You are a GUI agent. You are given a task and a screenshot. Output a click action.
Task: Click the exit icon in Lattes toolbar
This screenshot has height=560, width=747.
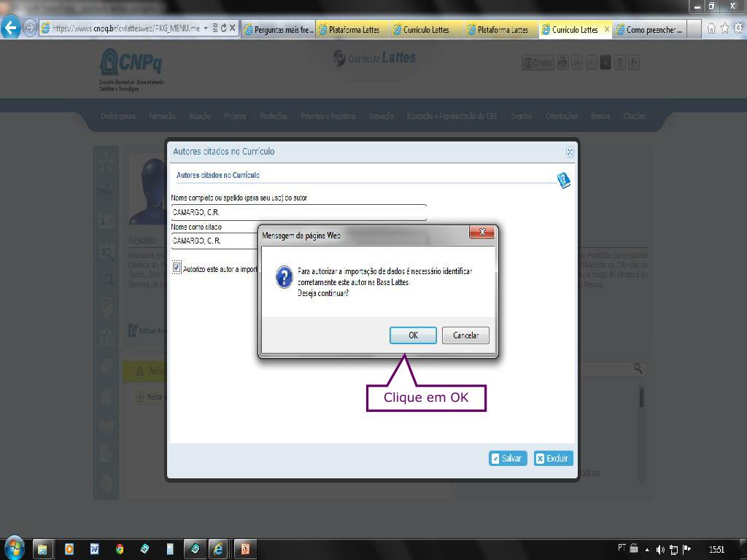[634, 63]
